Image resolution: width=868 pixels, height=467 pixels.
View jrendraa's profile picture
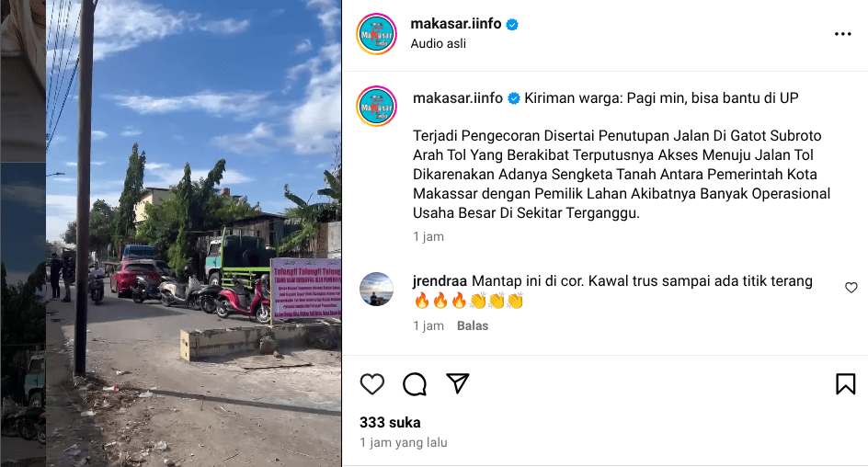(x=376, y=289)
